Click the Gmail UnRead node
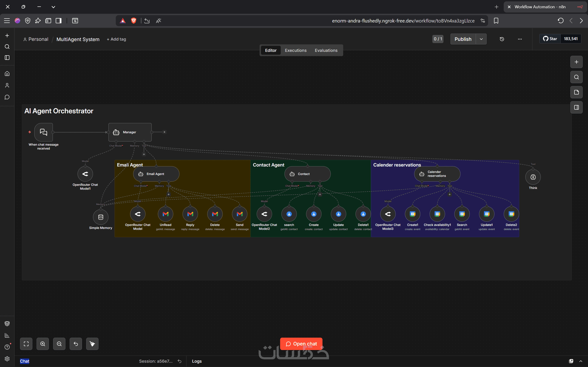588x367 pixels. 165,214
